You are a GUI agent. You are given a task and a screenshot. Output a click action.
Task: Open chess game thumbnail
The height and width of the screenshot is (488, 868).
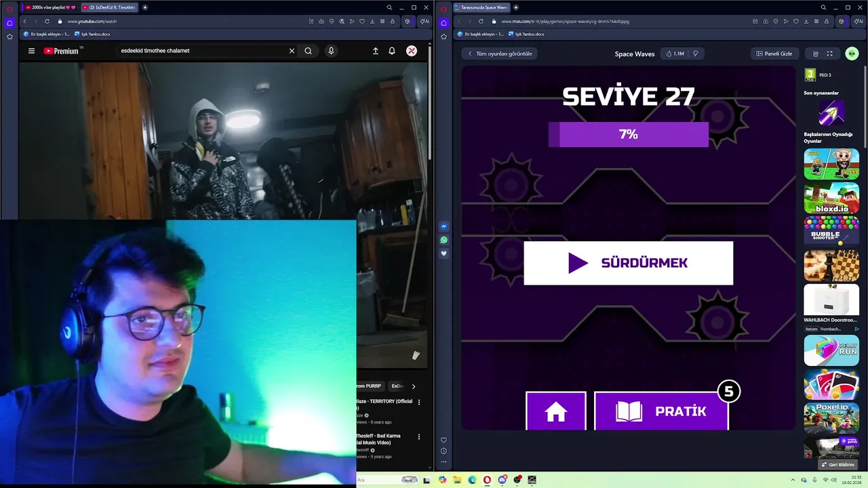coord(831,266)
